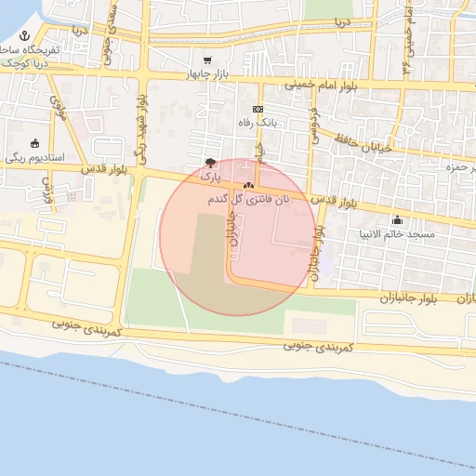Viewport: 476px width, 476px height.
Task: Click the پارک label
Action: (x=211, y=177)
